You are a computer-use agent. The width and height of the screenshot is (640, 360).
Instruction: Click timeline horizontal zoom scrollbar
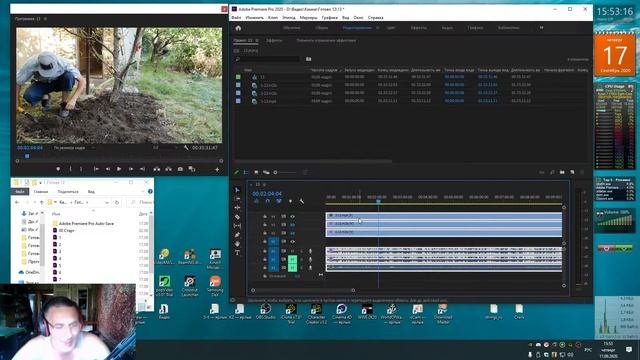(303, 290)
